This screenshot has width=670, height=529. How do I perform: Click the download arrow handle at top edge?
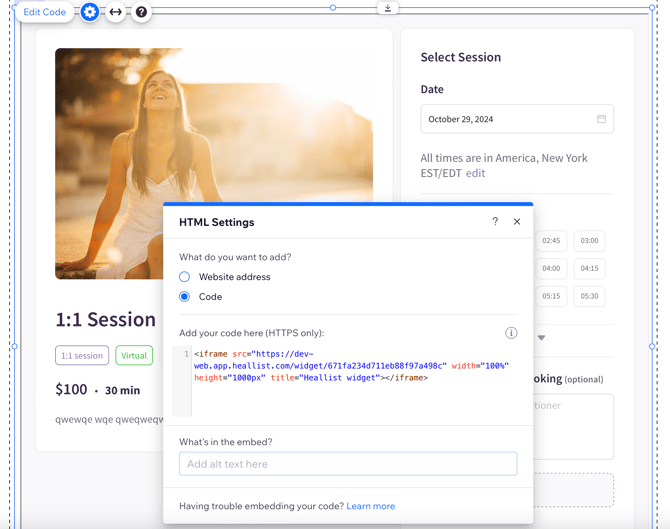pos(388,8)
